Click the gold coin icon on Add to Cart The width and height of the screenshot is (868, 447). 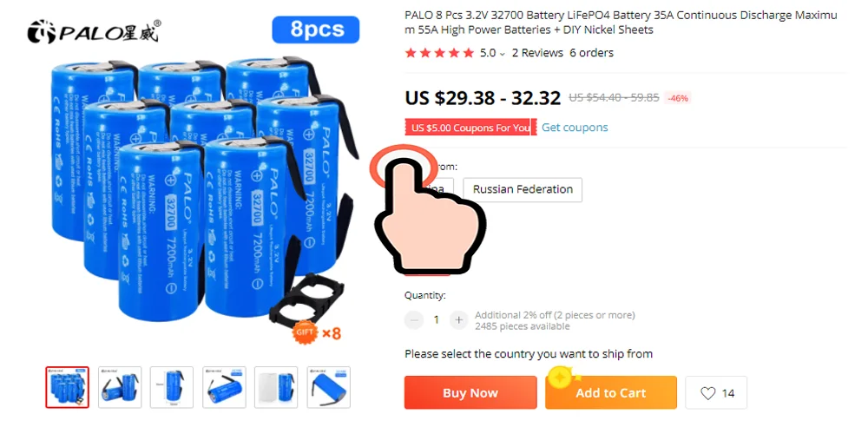coord(560,378)
